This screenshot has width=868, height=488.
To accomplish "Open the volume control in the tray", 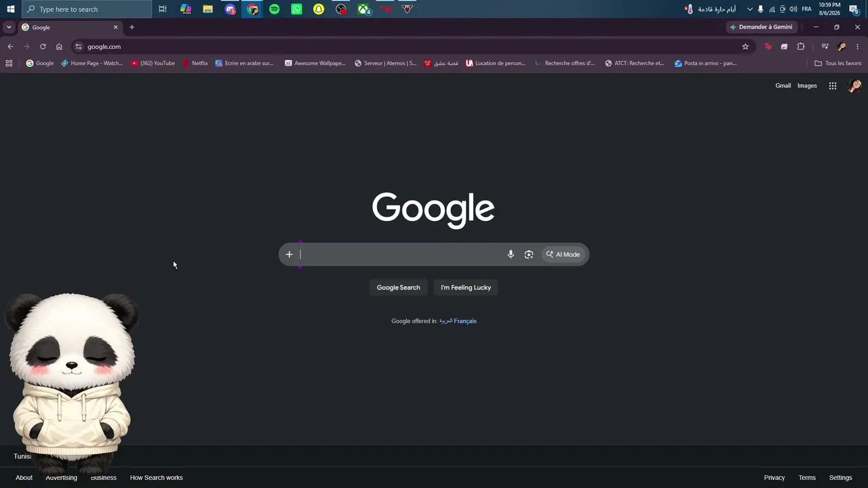I will [793, 9].
